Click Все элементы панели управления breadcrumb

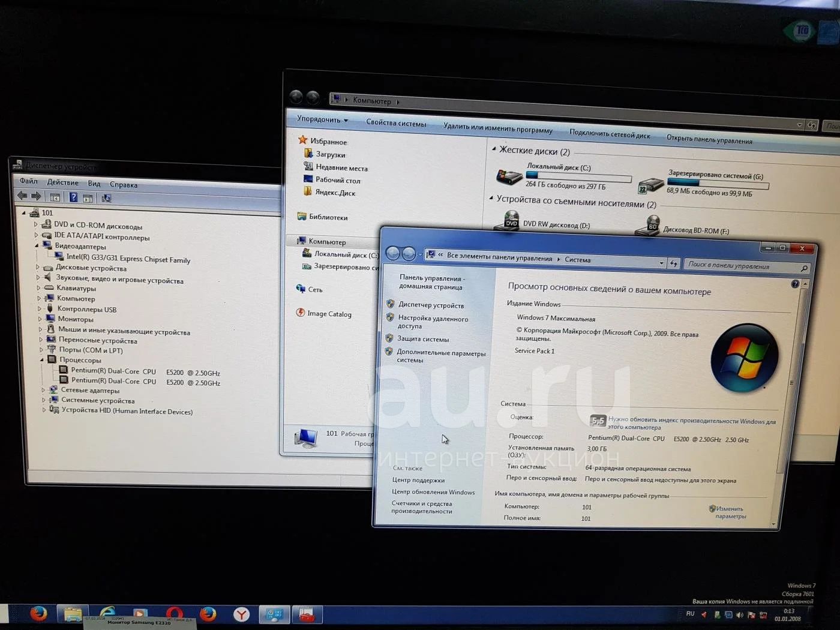(x=499, y=257)
